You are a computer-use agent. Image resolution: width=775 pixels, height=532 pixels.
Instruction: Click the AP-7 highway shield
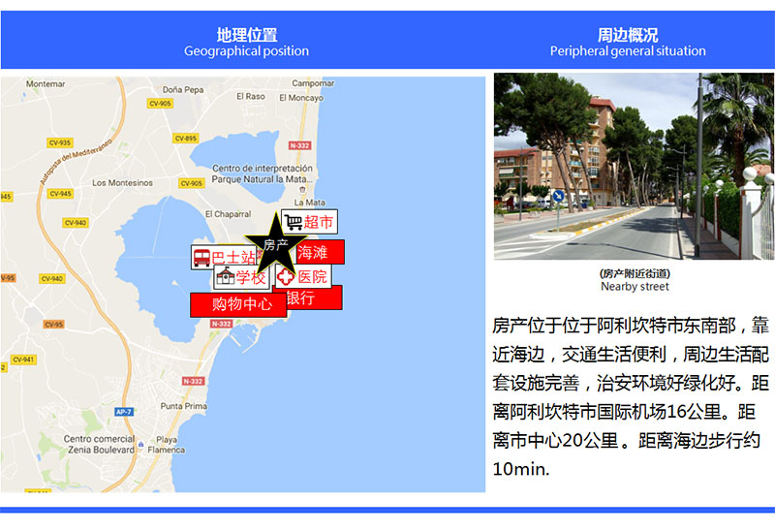pos(123,411)
